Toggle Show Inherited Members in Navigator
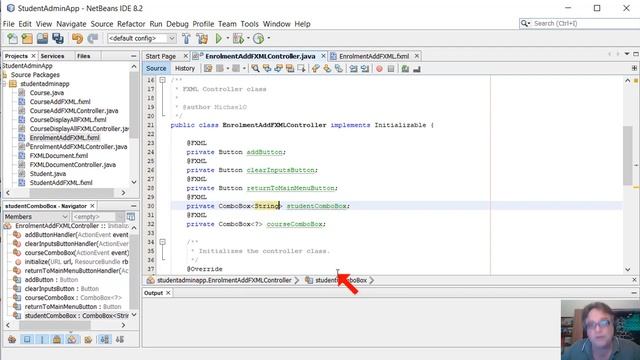The height and width of the screenshot is (360, 640). (x=12, y=339)
